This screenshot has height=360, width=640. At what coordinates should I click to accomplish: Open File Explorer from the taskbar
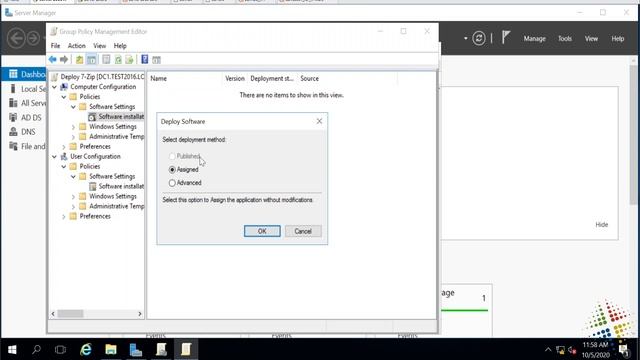click(111, 349)
